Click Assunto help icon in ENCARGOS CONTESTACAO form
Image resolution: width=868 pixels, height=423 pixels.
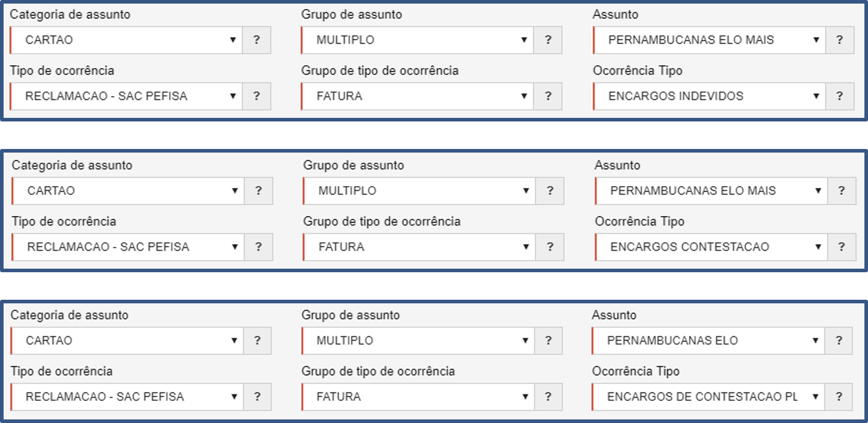click(841, 191)
